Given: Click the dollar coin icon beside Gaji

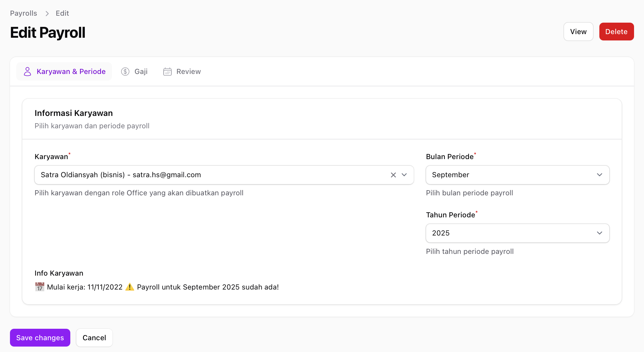Looking at the screenshot, I should coord(125,72).
